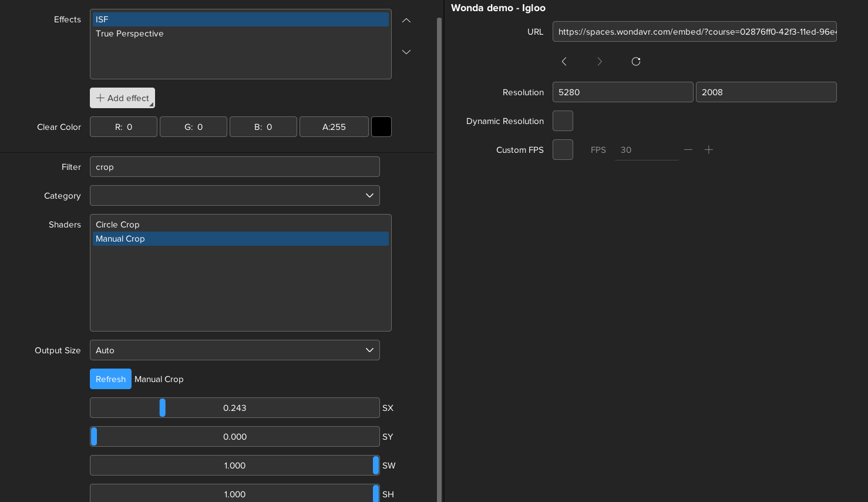Click the Filter text field containing crop
This screenshot has height=502, width=868.
(234, 167)
